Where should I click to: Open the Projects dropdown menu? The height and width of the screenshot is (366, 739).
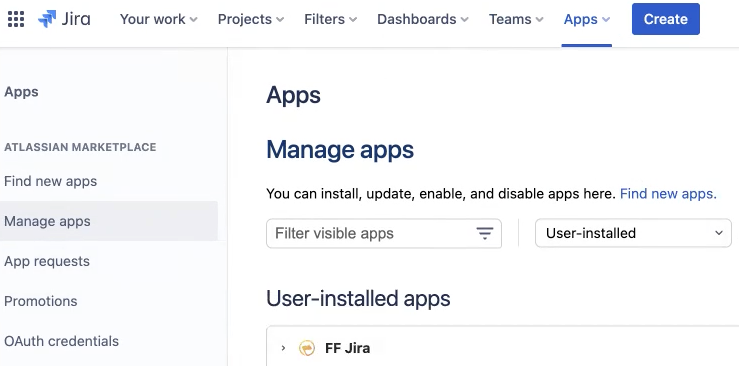click(251, 19)
